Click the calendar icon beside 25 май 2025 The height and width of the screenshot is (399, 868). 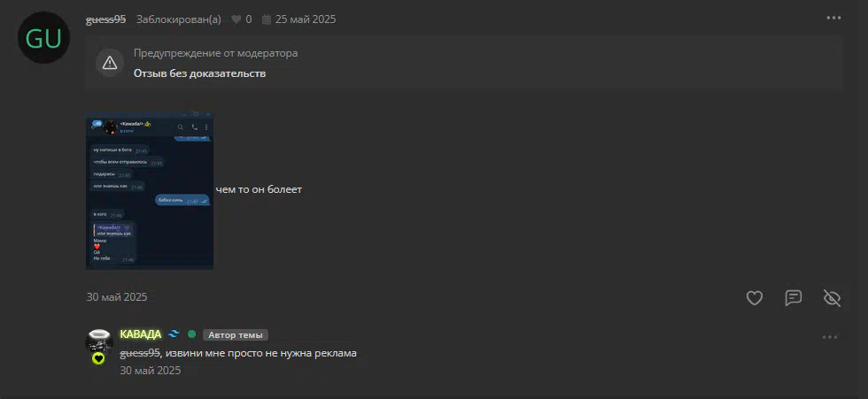pos(267,19)
